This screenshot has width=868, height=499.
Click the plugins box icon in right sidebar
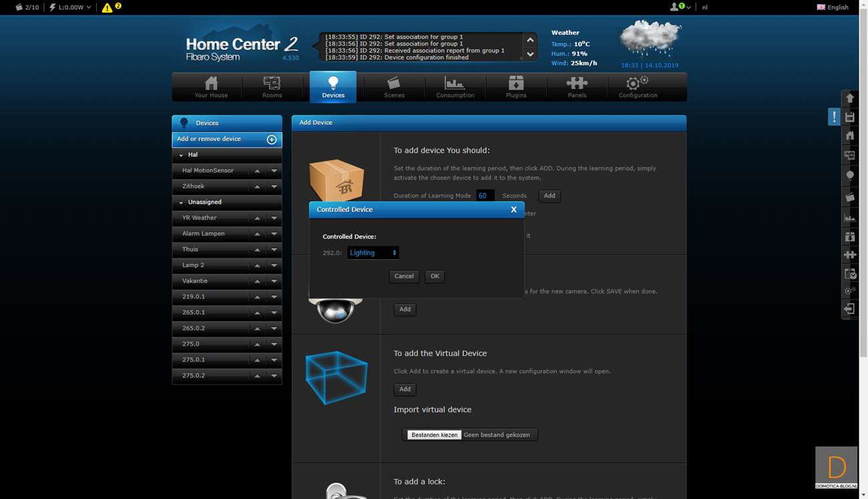[x=850, y=236]
